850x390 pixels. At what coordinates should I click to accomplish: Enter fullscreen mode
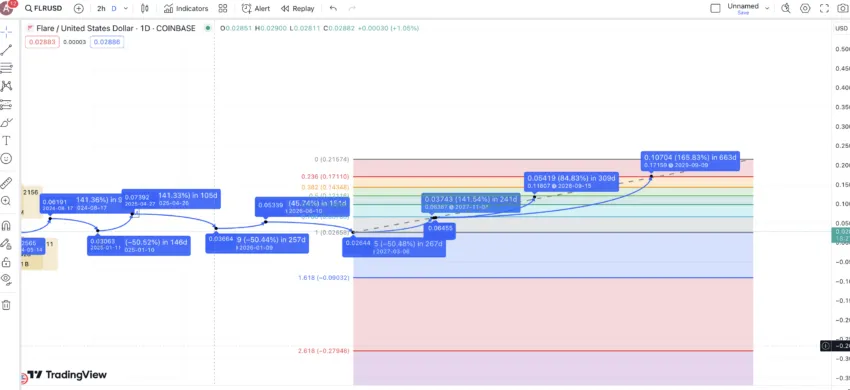pyautogui.click(x=825, y=8)
